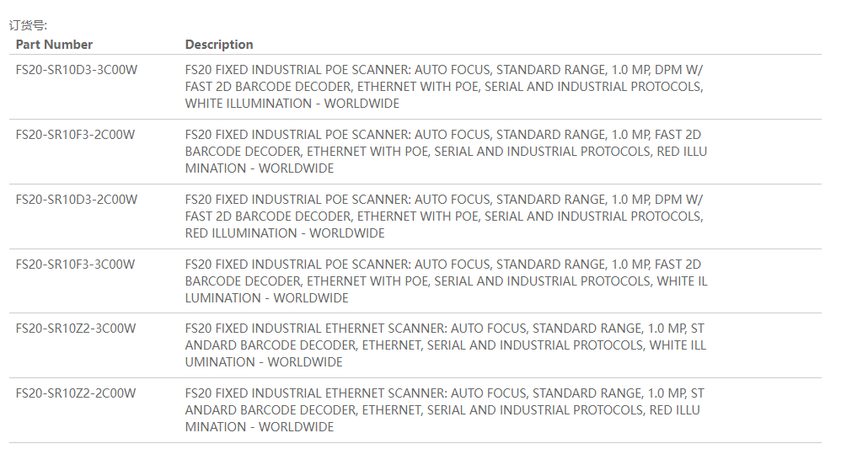Click the "MINATION - WORLDWIDE" line for FS20-SR10Z2-2C00W

[x=260, y=427]
